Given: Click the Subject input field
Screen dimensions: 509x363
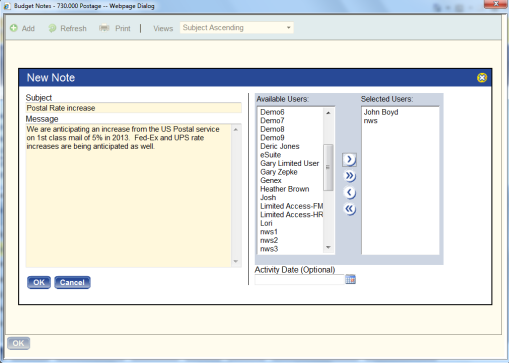Looking at the screenshot, I should point(133,108).
